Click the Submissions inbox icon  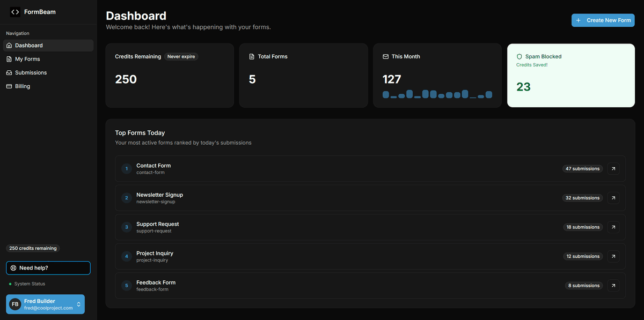click(9, 72)
